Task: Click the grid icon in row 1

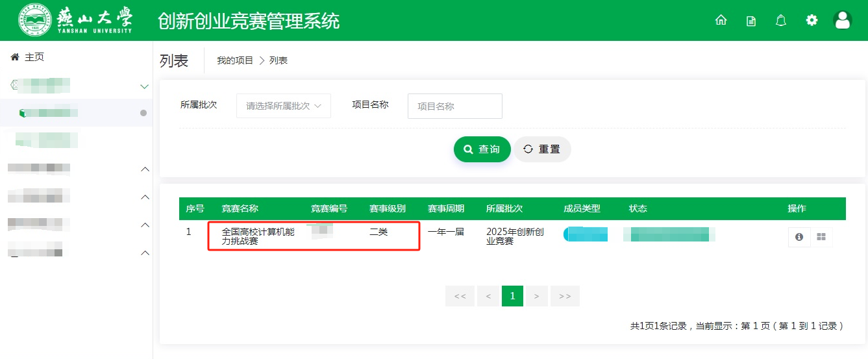Action: pos(821,237)
